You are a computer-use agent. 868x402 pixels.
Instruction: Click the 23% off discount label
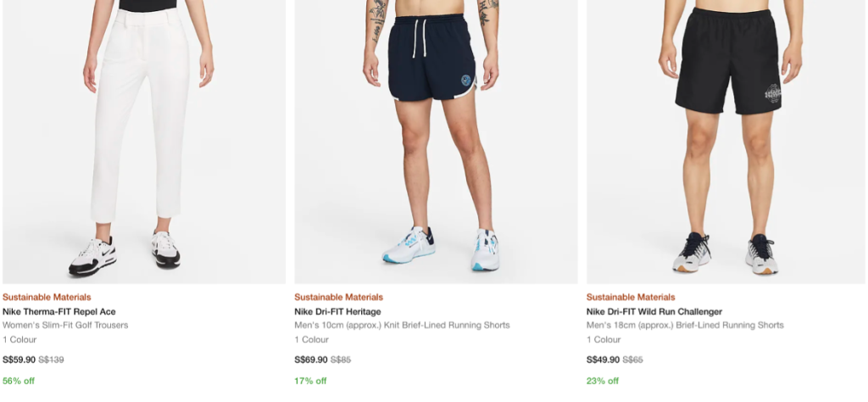(603, 381)
